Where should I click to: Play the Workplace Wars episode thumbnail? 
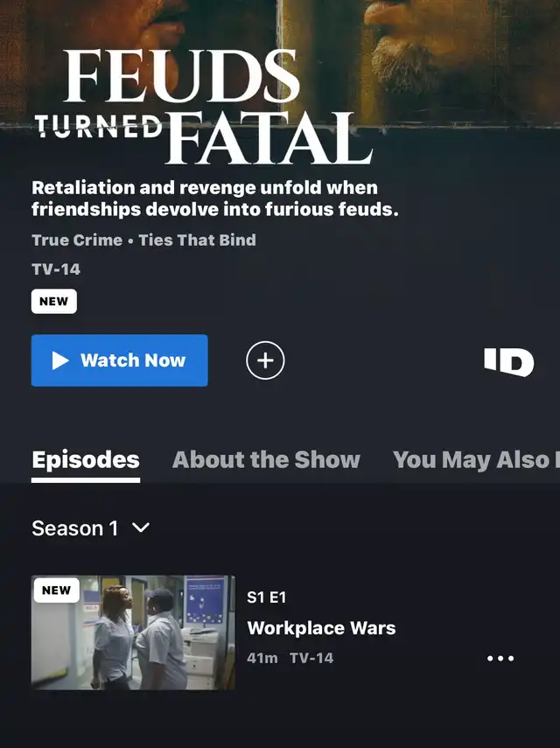(133, 633)
